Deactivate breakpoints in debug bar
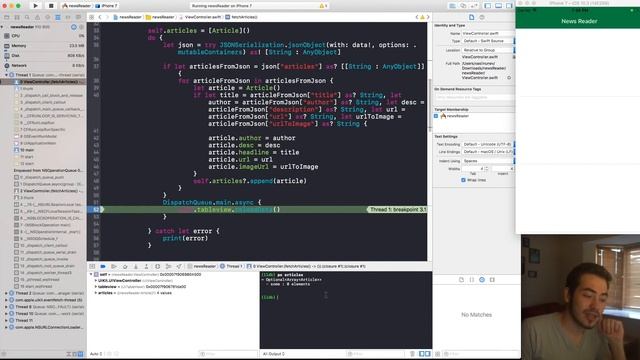640x360 pixels. pyautogui.click(x=103, y=266)
